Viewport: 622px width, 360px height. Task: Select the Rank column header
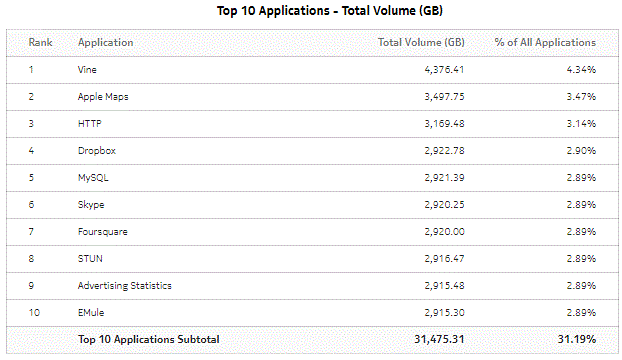point(40,42)
